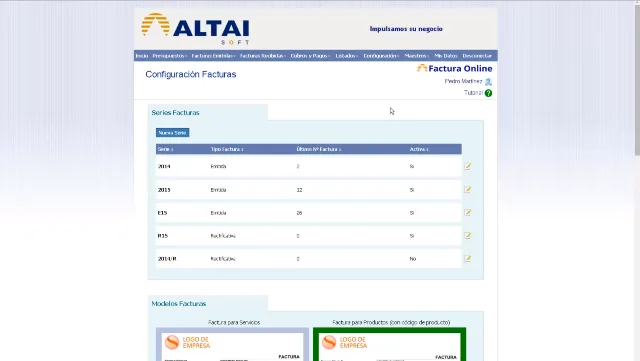640x361 pixels.
Task: Select the '2014' series cell
Action: [x=164, y=167]
